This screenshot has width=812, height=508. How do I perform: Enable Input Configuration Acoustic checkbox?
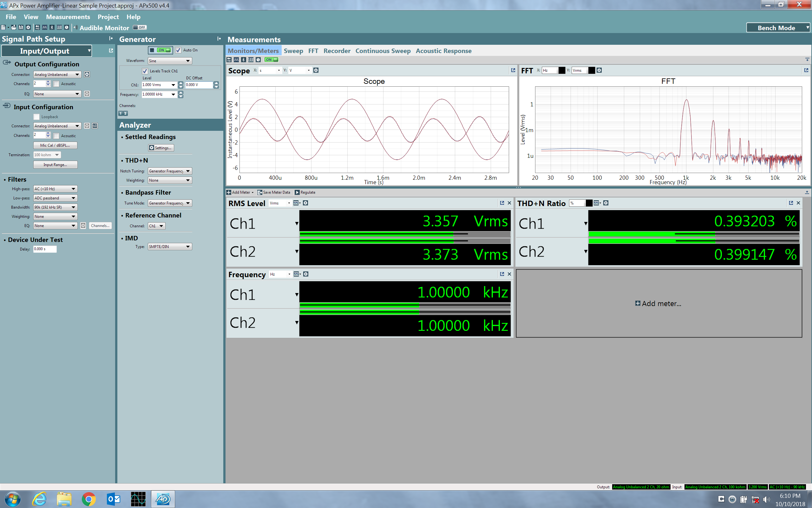[x=56, y=136]
